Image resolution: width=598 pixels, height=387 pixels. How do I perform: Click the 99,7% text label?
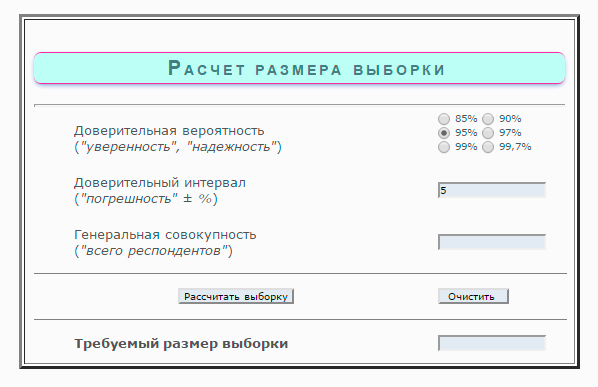tap(515, 147)
